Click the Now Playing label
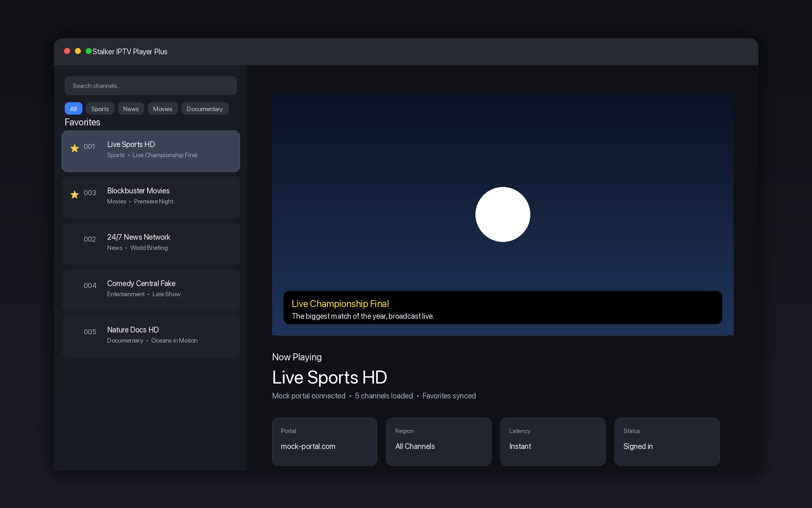The image size is (812, 508). pos(297,357)
